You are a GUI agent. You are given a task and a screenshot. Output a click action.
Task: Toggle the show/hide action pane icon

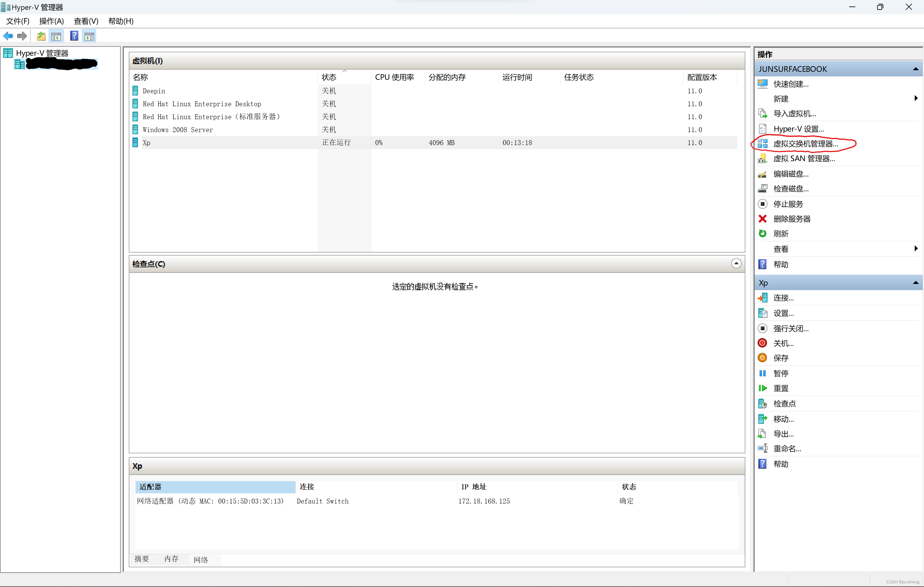(x=89, y=36)
